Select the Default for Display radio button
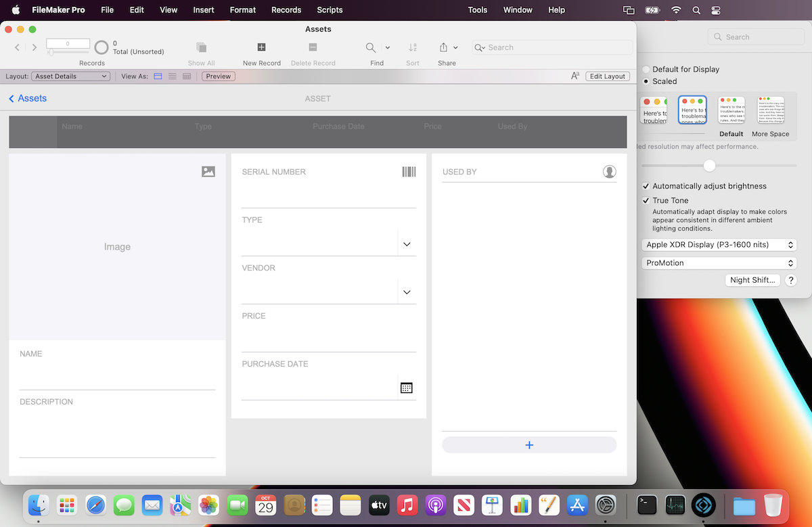 (646, 69)
